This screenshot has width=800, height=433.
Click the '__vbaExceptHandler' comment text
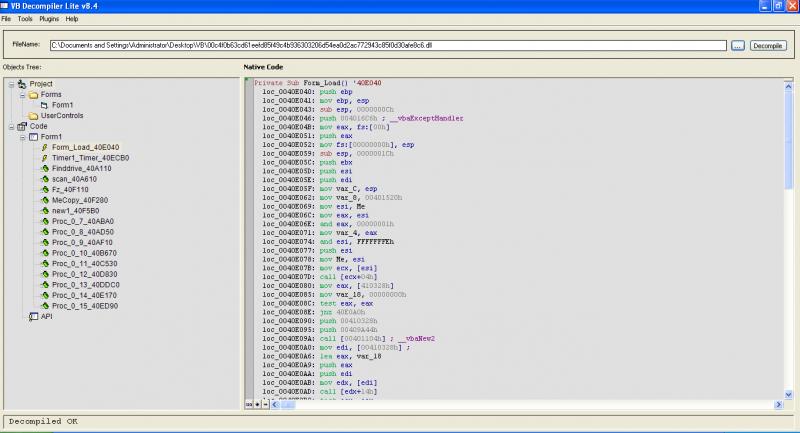(x=429, y=118)
